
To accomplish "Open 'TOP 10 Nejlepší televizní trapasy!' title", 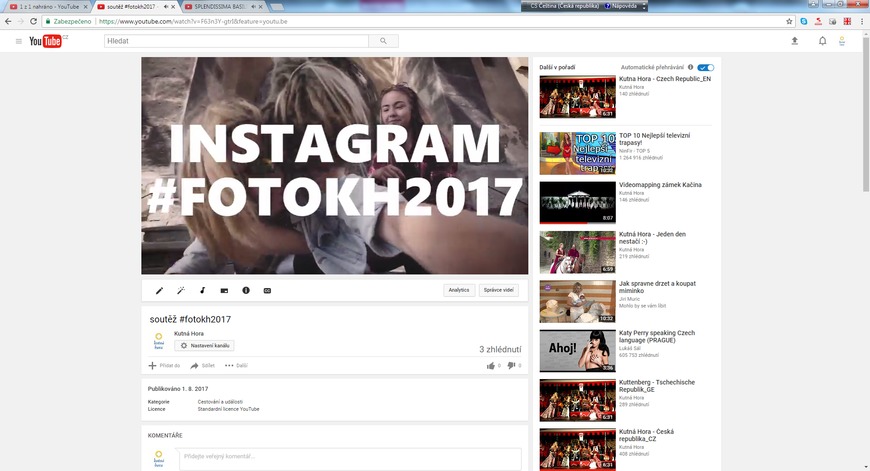I will click(x=655, y=139).
